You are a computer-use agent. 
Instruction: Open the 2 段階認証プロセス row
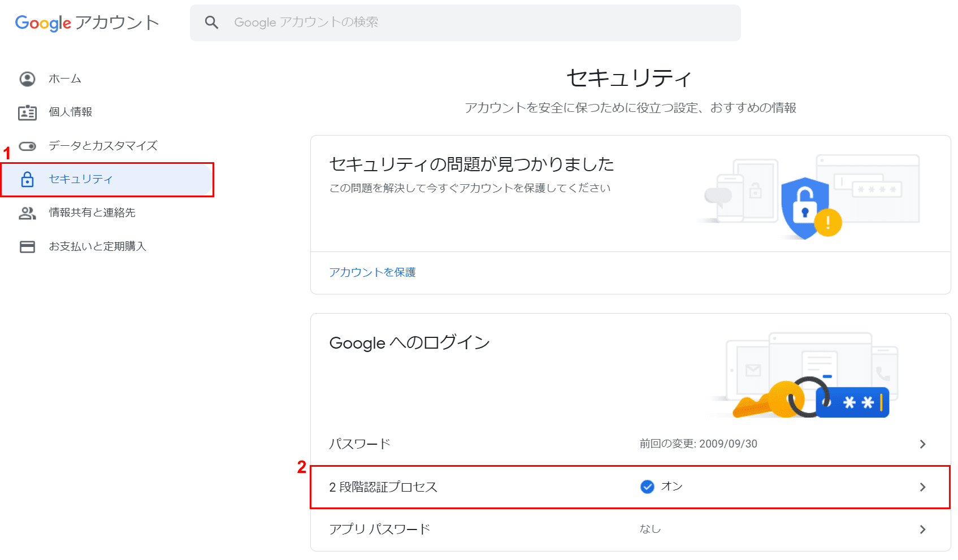pyautogui.click(x=630, y=487)
